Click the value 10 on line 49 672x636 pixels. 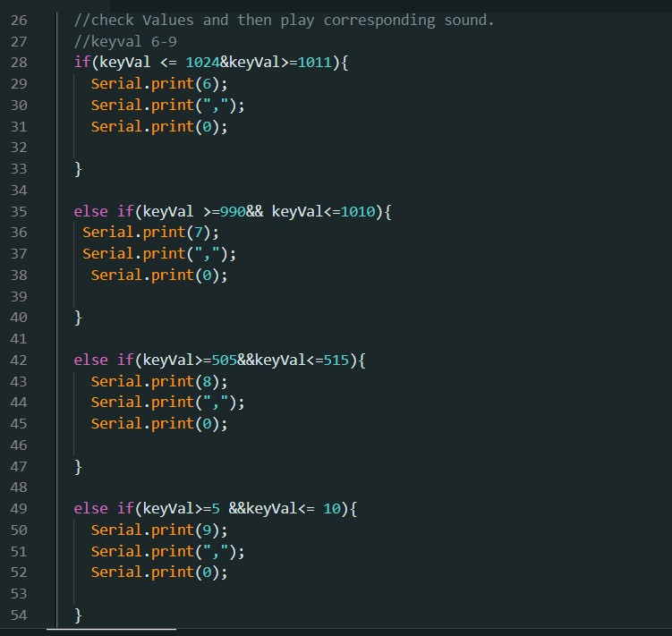coord(332,509)
